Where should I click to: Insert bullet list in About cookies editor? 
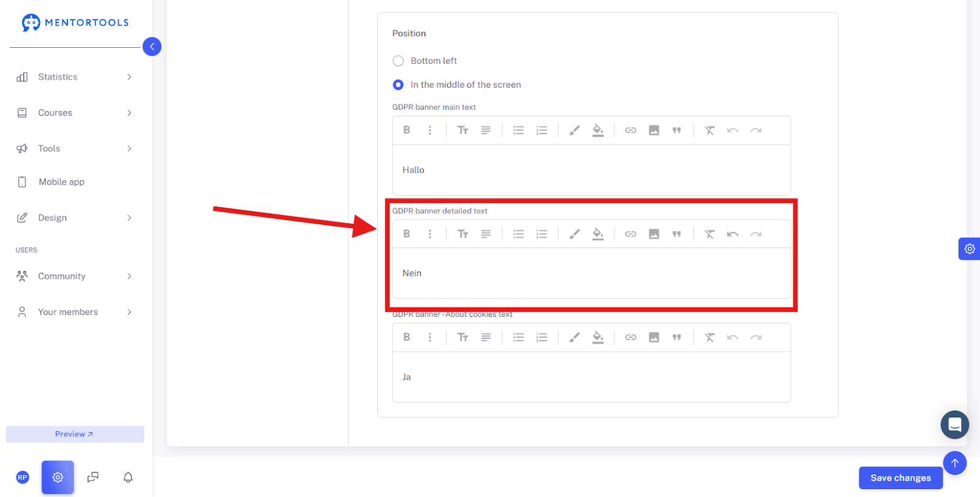[x=519, y=337]
